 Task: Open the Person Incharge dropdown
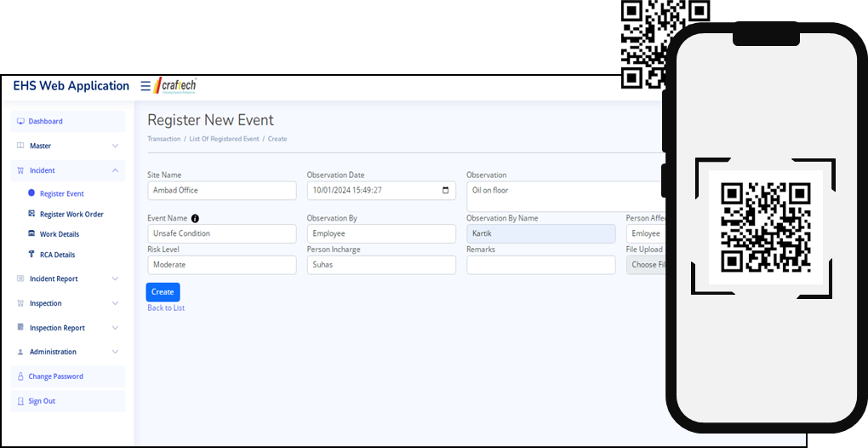click(x=381, y=265)
